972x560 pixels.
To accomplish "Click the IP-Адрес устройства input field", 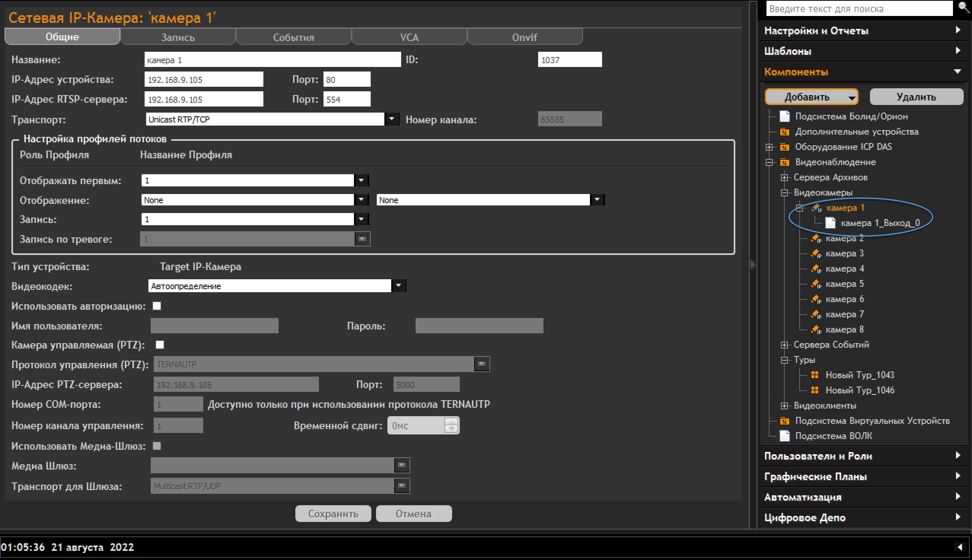I will coord(204,80).
